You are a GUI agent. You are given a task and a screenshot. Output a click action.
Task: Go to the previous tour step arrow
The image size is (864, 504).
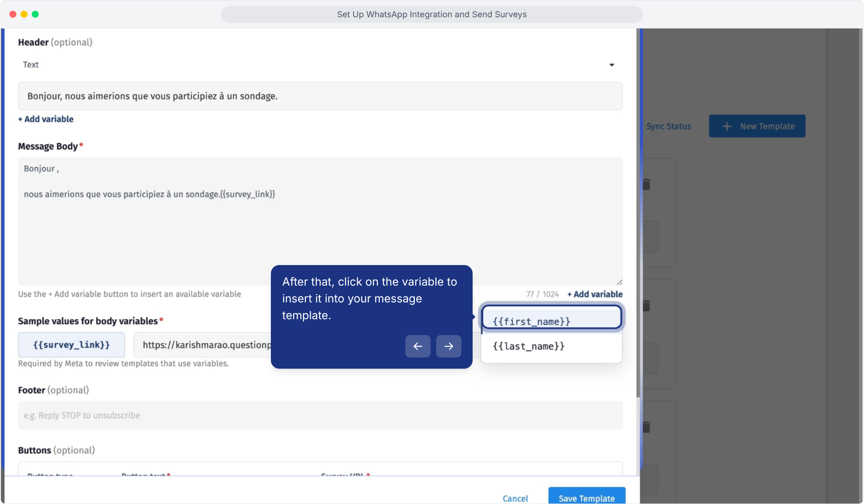coord(418,346)
